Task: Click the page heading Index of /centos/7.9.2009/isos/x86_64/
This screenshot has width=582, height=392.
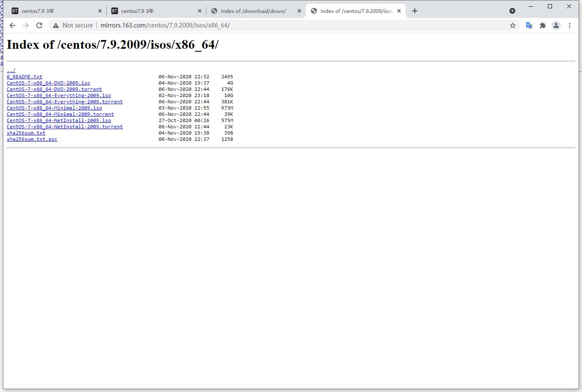Action: coord(113,45)
